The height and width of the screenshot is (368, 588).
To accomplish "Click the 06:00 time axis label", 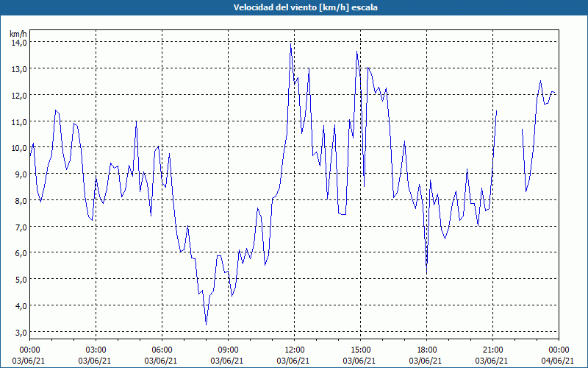I will pos(162,350).
